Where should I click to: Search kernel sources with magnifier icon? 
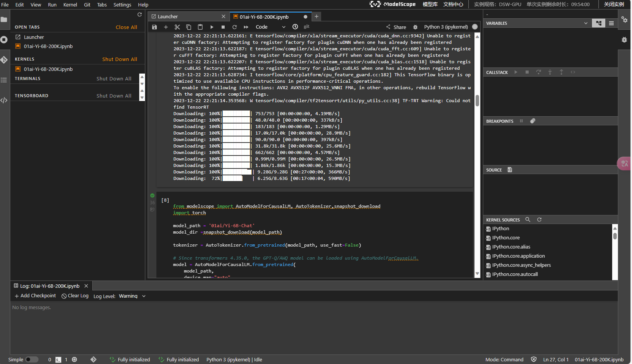point(528,220)
